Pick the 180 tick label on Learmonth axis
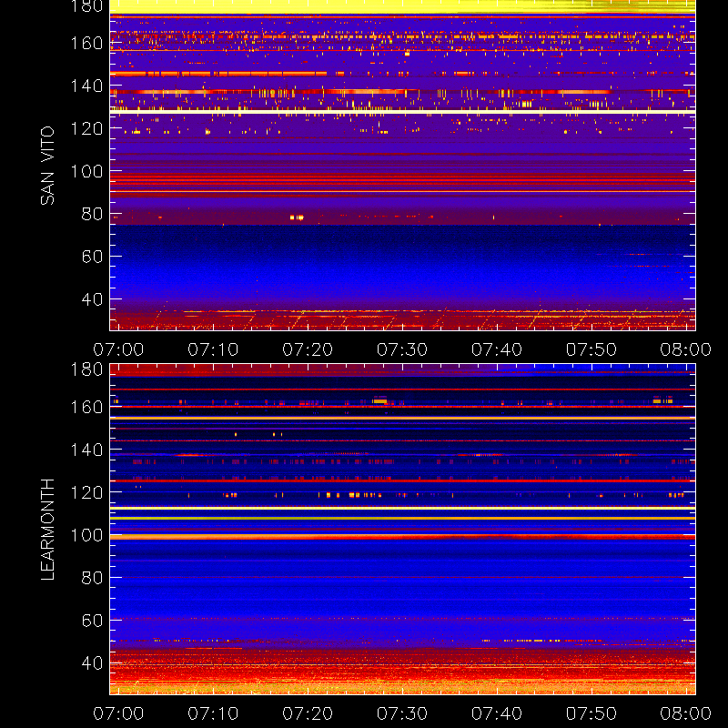728x728 pixels. pyautogui.click(x=86, y=369)
